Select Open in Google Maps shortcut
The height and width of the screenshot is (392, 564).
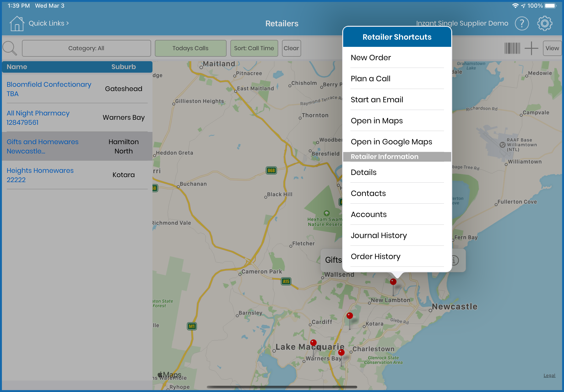pyautogui.click(x=391, y=142)
